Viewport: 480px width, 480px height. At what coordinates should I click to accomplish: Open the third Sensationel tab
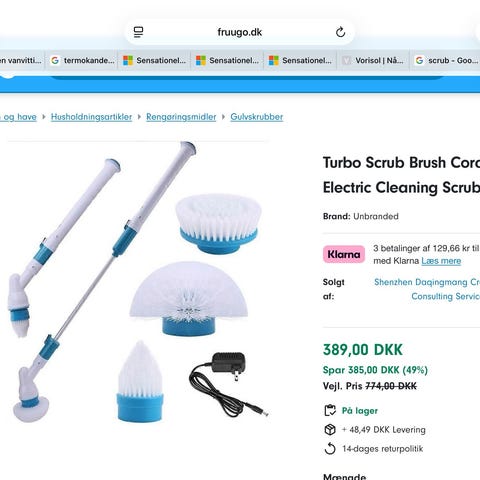[300, 60]
